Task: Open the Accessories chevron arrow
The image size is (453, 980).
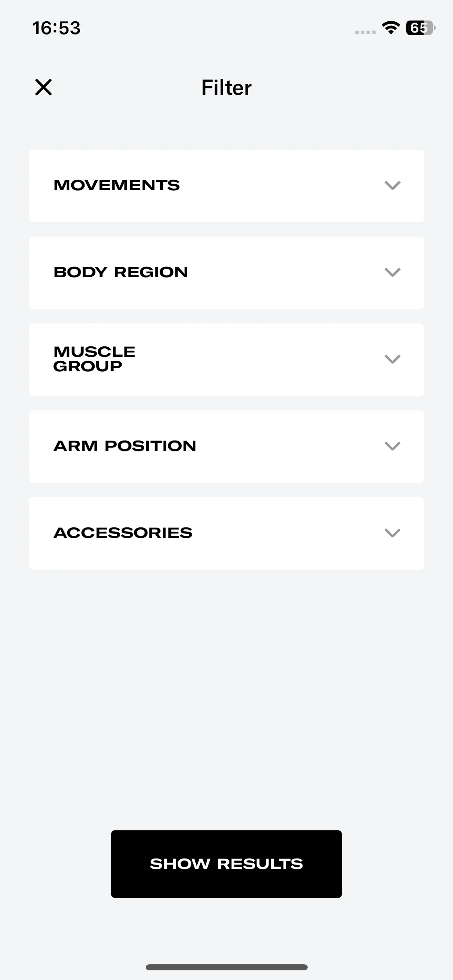Action: tap(392, 533)
